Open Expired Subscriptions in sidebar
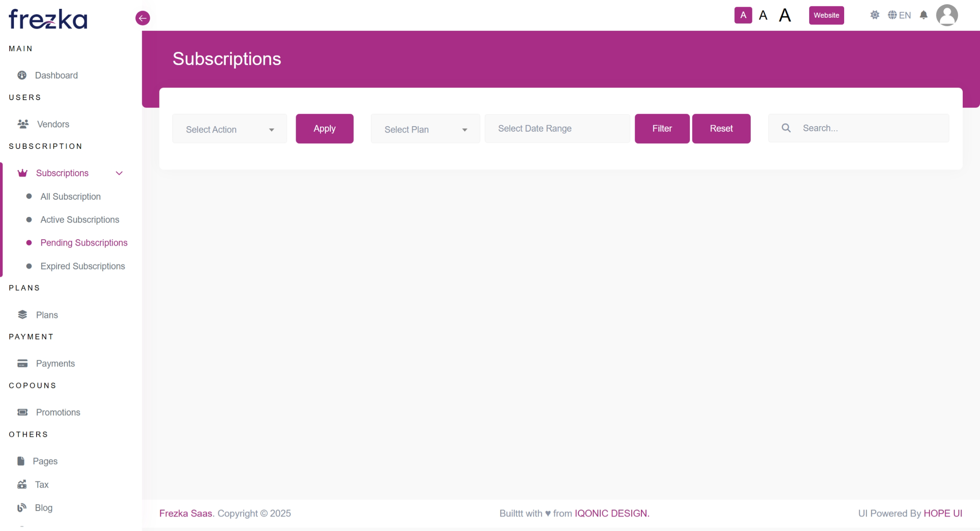This screenshot has width=980, height=531. coord(82,266)
